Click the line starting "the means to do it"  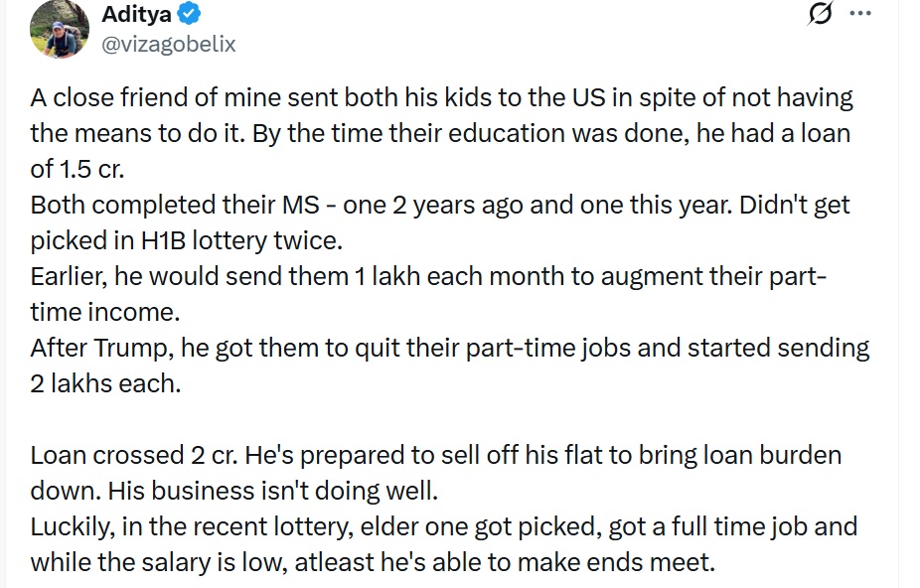[440, 133]
